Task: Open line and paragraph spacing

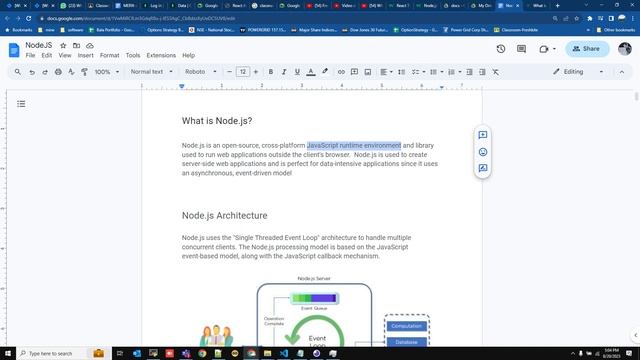Action: 402,72
